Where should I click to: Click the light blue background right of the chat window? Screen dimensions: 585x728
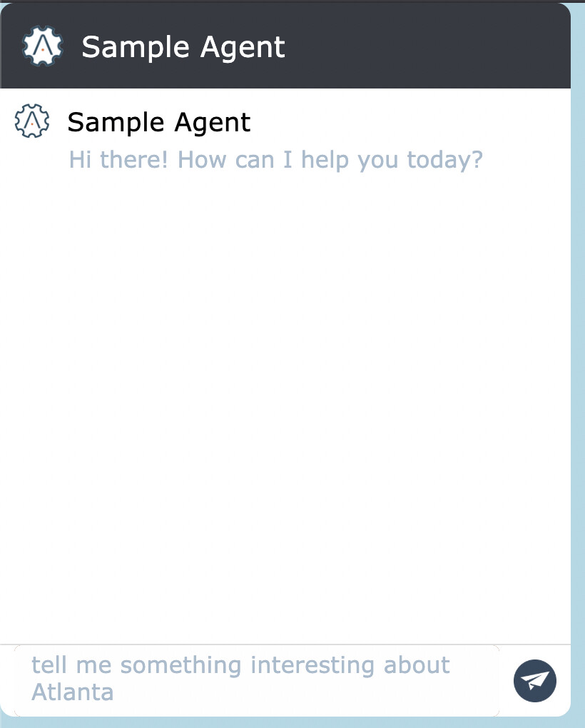coord(578,362)
